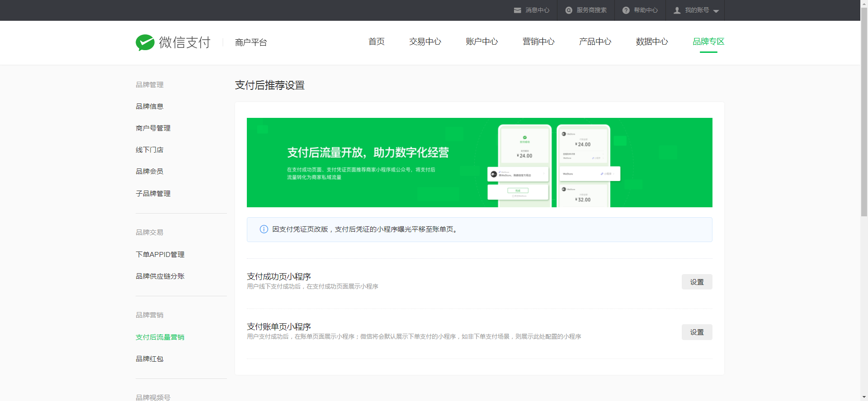The height and width of the screenshot is (401, 868).
Task: Open 品牌信息 in the sidebar
Action: 150,107
